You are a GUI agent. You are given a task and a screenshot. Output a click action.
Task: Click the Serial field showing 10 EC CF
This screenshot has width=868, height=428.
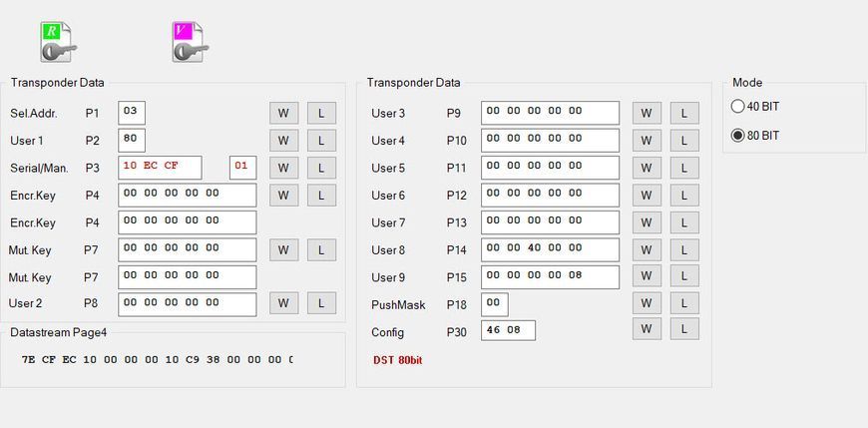(x=160, y=168)
